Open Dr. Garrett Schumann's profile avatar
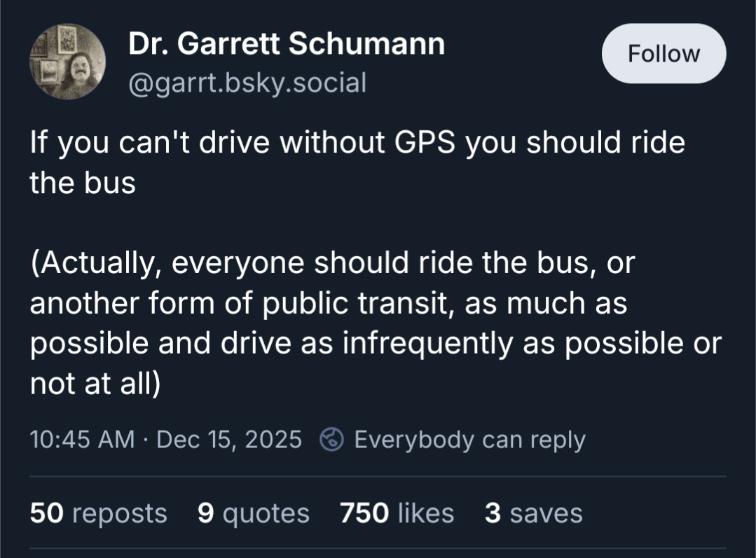756x558 pixels. tap(67, 62)
